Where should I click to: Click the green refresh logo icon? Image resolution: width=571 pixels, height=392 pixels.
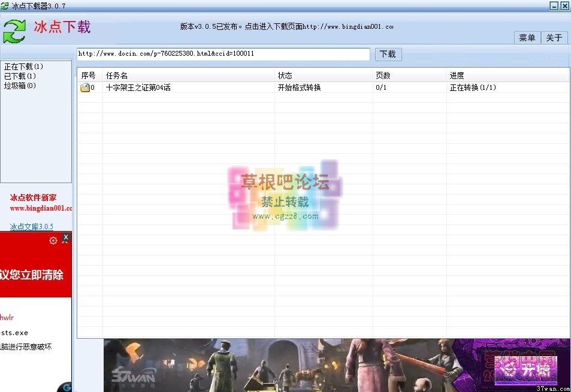[15, 31]
